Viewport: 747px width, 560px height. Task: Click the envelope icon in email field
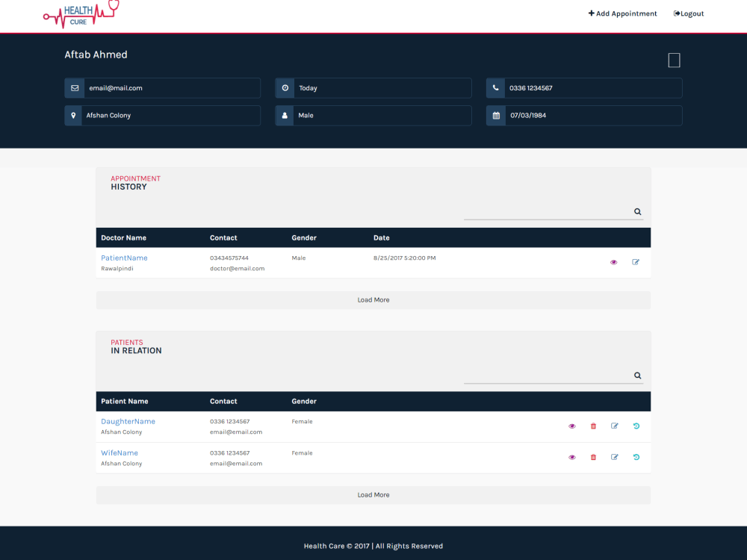click(x=75, y=88)
